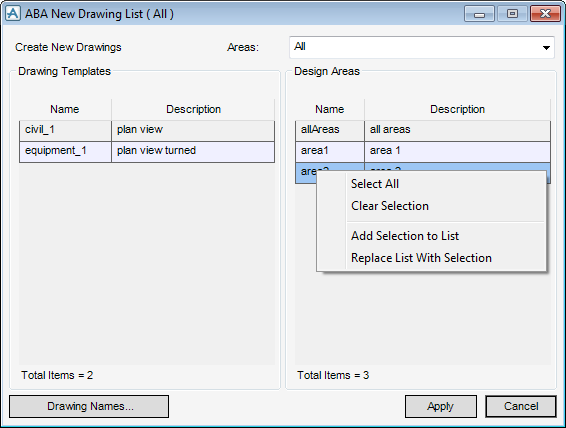Click the Design Areas Description column header
This screenshot has width=566, height=428.
pyautogui.click(x=457, y=109)
